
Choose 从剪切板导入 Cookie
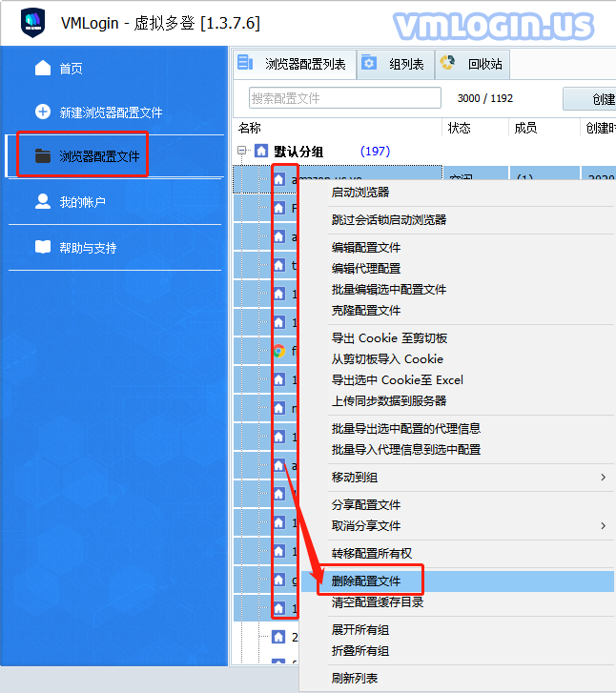click(387, 358)
